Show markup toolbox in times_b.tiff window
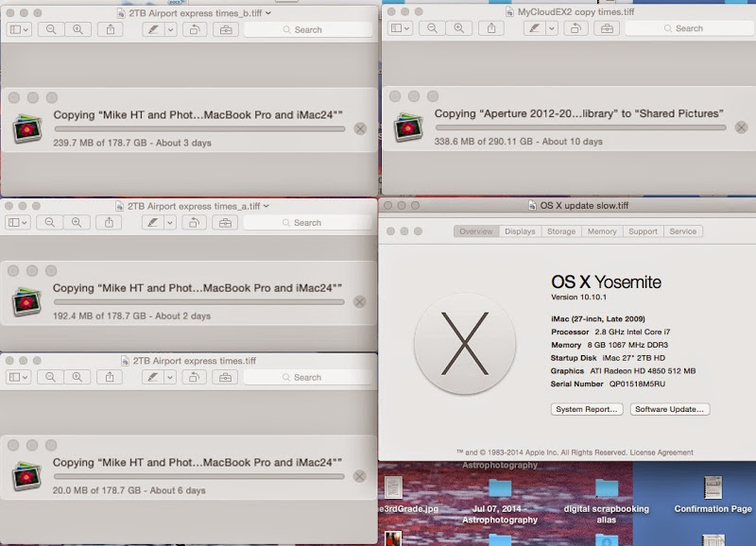 226,29
